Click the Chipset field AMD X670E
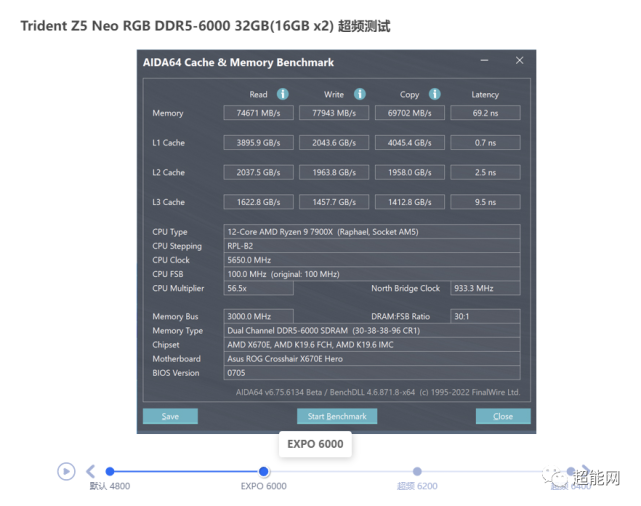The height and width of the screenshot is (506, 641). 372,345
